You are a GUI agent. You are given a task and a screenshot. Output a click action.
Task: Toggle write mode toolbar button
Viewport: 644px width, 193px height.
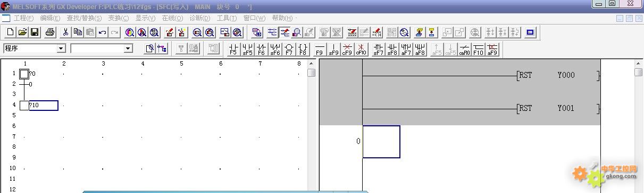click(285, 33)
